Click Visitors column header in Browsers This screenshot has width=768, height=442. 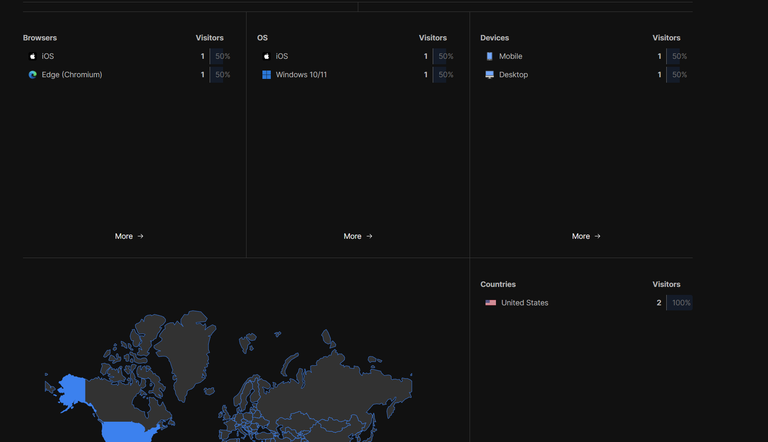pyautogui.click(x=210, y=38)
